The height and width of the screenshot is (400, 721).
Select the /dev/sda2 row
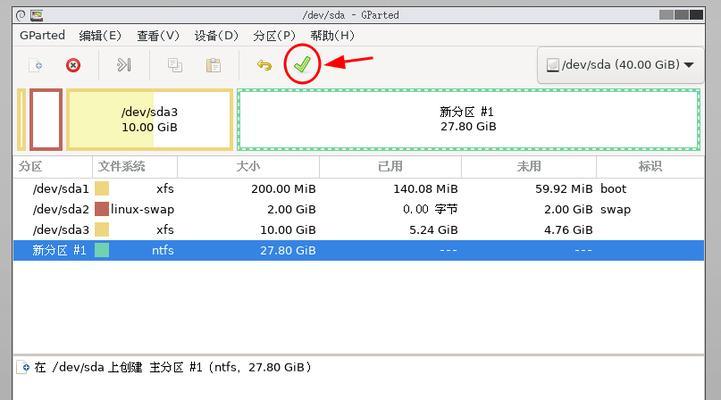coord(358,209)
